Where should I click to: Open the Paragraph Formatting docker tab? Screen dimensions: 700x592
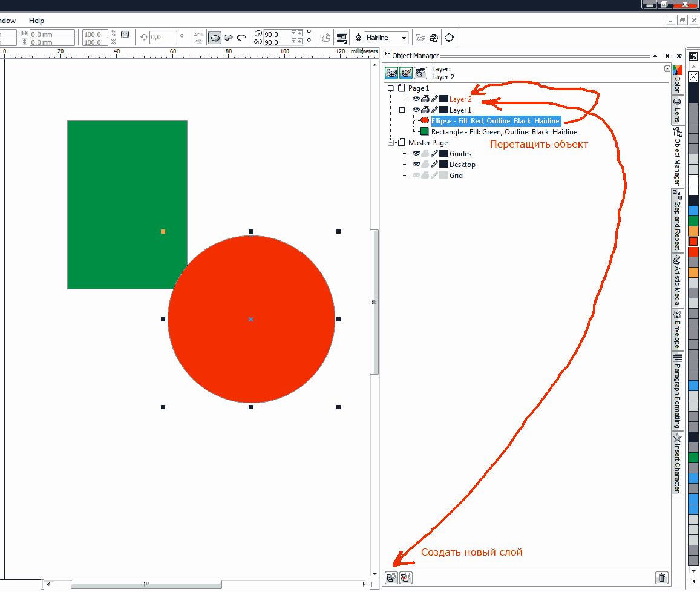click(x=677, y=391)
